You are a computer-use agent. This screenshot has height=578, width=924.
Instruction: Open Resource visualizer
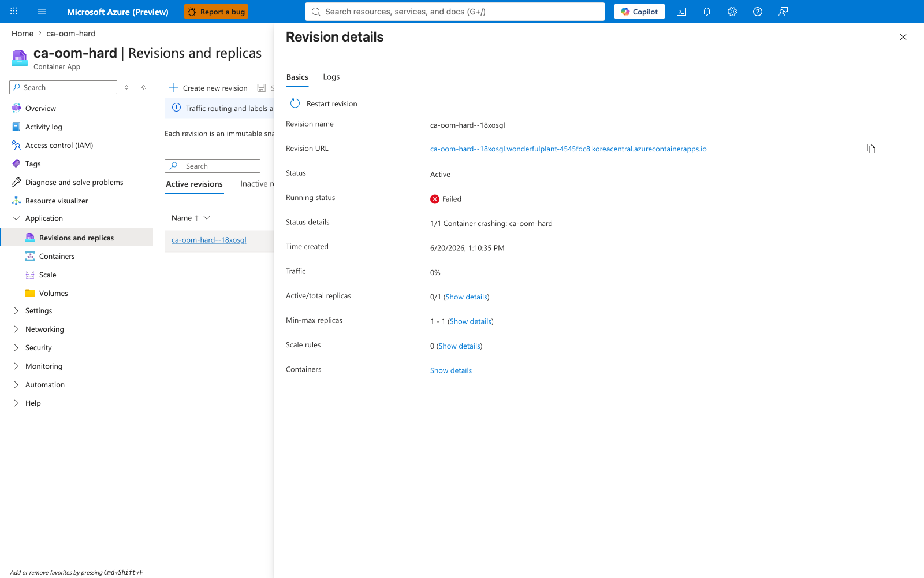[x=57, y=201]
